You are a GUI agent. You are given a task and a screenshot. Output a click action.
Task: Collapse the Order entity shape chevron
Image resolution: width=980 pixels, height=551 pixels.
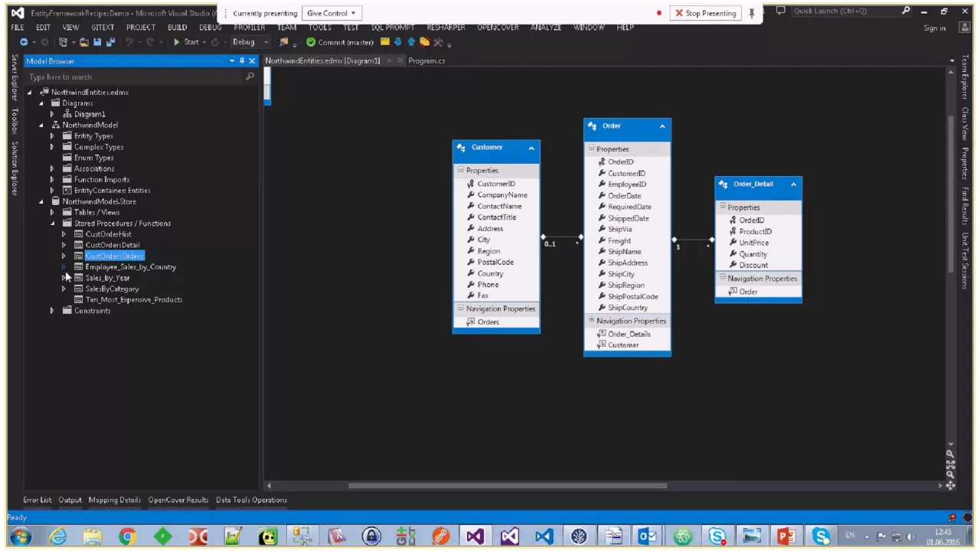tap(662, 126)
